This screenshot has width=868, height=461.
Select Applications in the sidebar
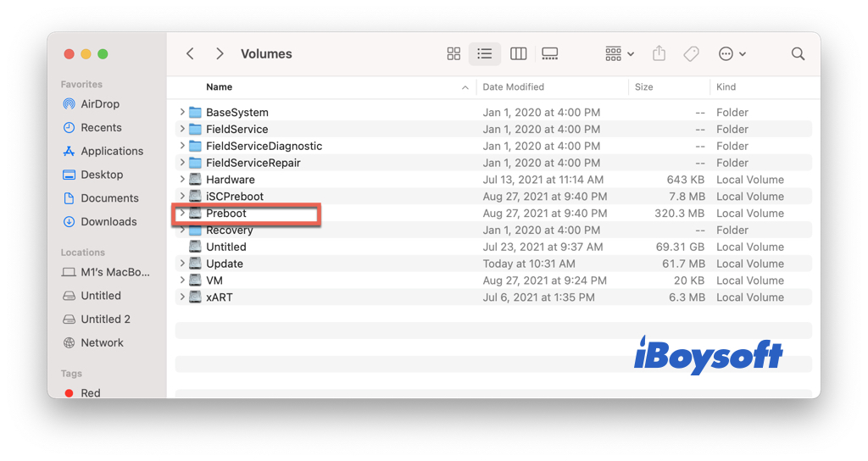[111, 151]
